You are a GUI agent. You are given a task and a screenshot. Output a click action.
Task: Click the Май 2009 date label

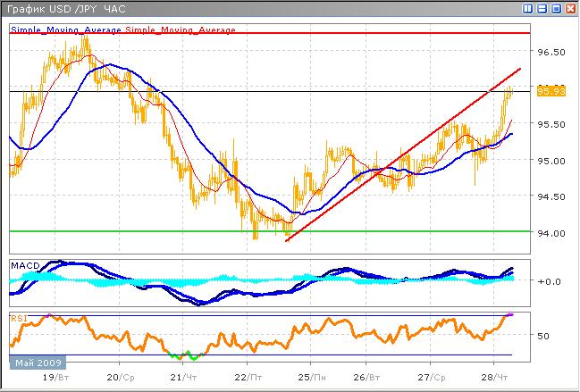click(x=38, y=363)
